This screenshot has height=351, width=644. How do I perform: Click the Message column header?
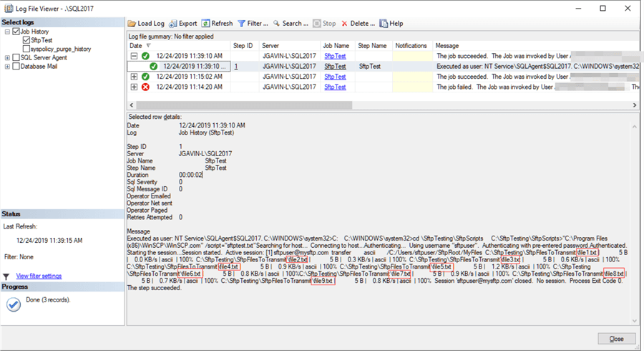[x=447, y=45]
